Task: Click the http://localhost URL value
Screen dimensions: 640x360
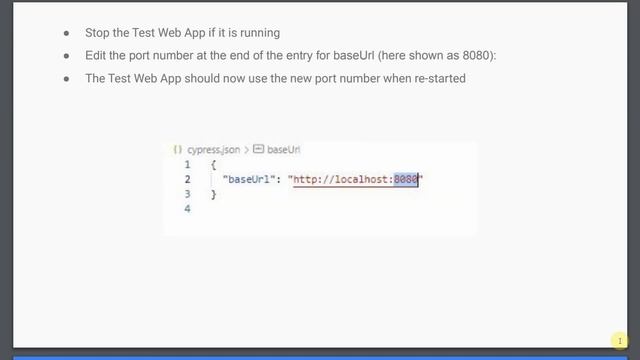Action: pos(356,179)
